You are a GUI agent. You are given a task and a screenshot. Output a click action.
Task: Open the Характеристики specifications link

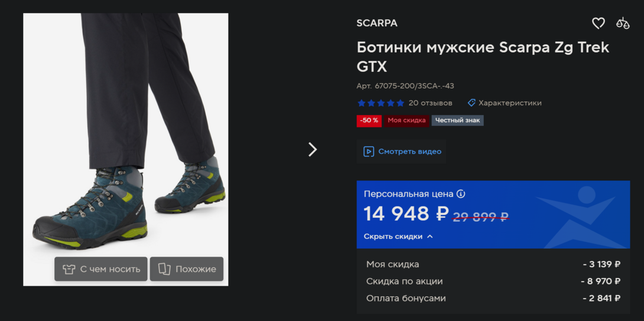(510, 103)
